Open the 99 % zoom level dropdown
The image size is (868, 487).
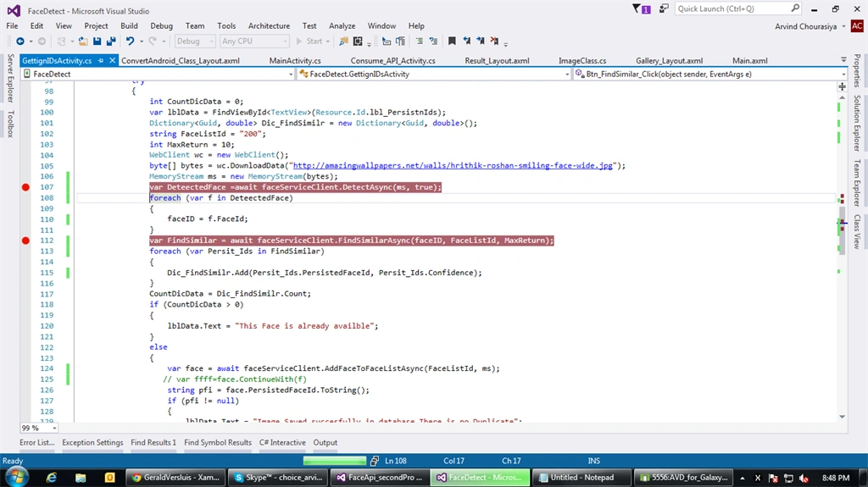(39, 428)
